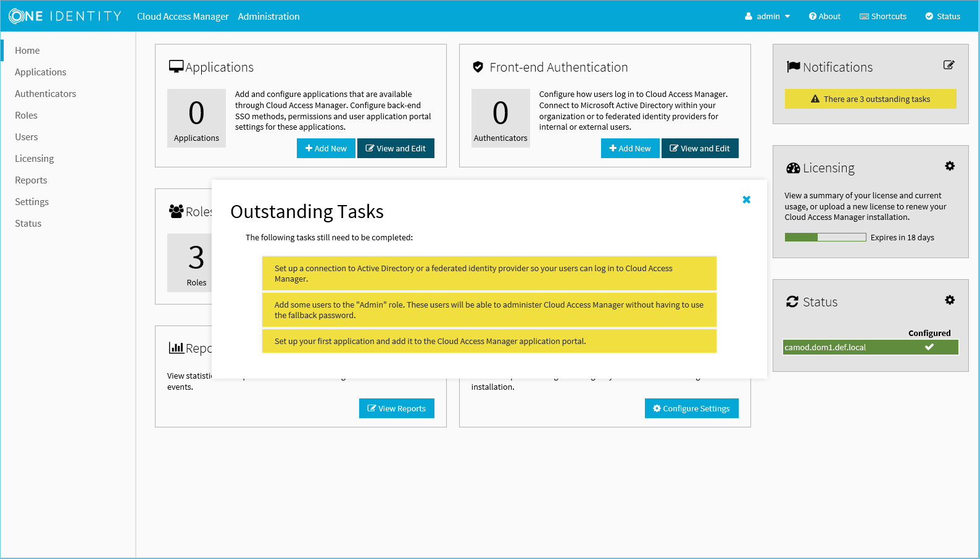This screenshot has width=980, height=559.
Task: Click the One Identity logo
Action: tap(65, 16)
